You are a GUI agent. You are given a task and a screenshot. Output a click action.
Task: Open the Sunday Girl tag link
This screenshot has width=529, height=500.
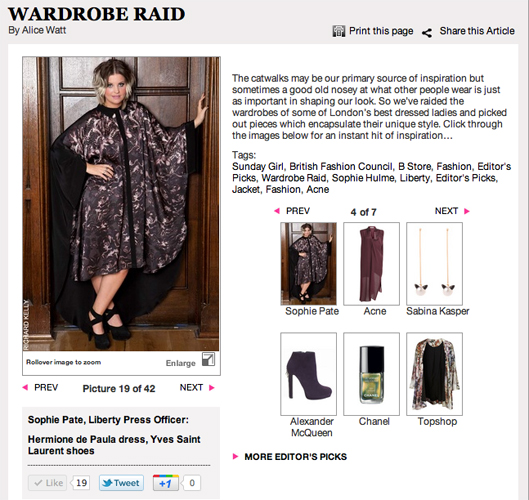pos(257,167)
